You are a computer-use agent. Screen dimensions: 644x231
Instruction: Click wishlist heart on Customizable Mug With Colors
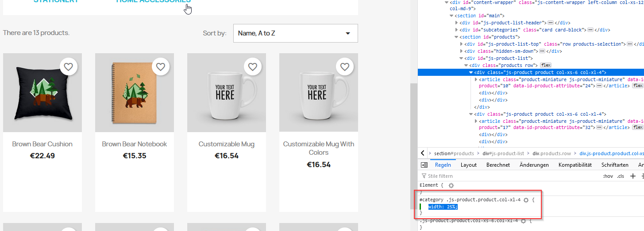(344, 67)
